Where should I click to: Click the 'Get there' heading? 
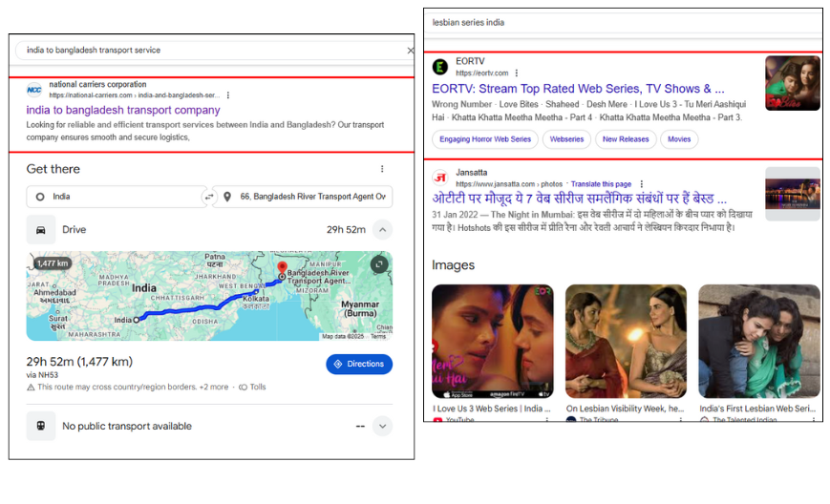(53, 169)
